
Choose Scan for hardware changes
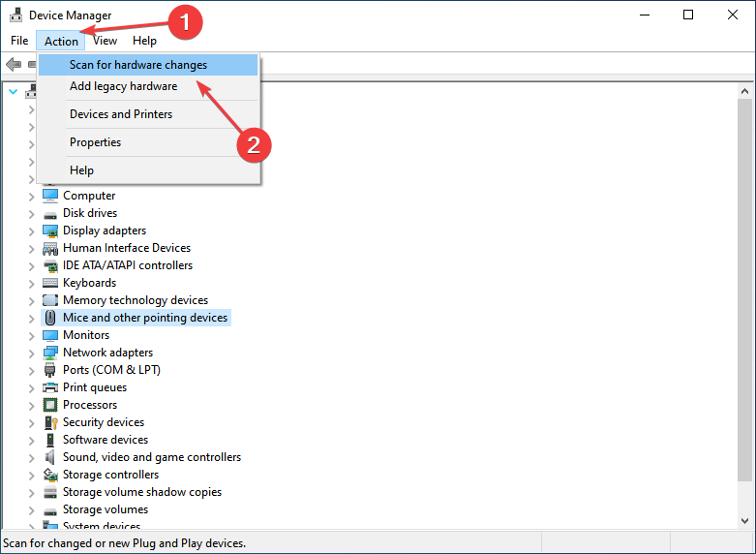point(138,65)
